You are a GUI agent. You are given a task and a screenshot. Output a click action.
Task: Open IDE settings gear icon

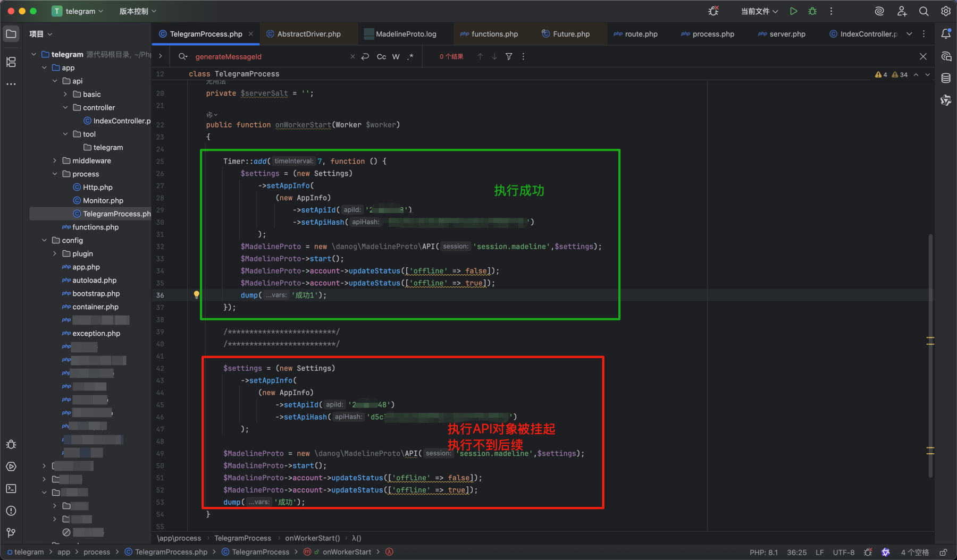946,11
